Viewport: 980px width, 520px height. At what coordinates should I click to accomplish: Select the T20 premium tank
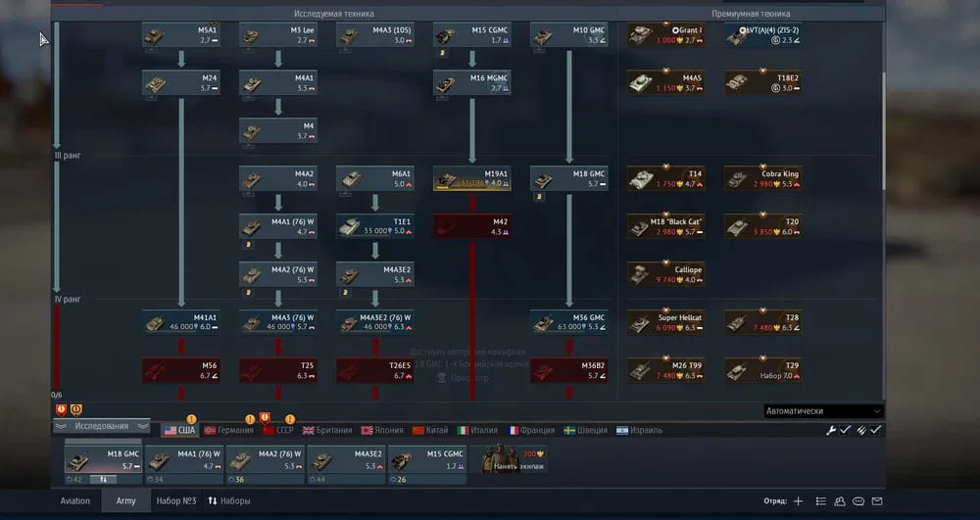763,226
